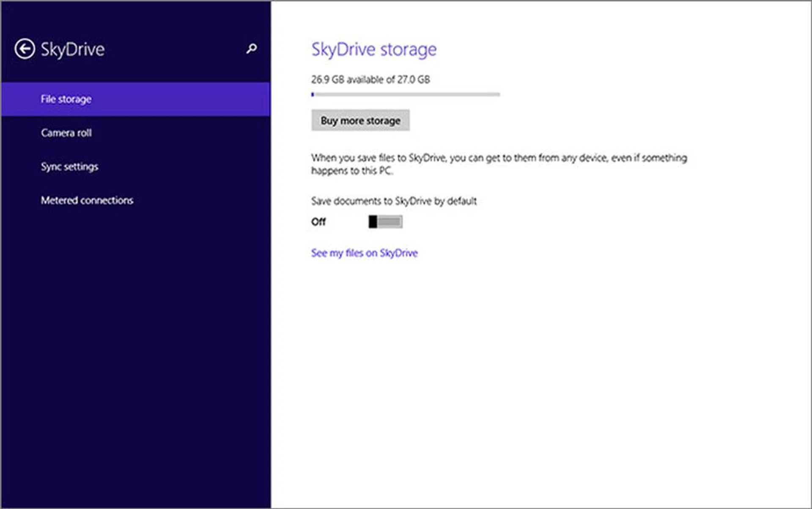Click the SkyDrive title in the sidebar

pos(72,49)
